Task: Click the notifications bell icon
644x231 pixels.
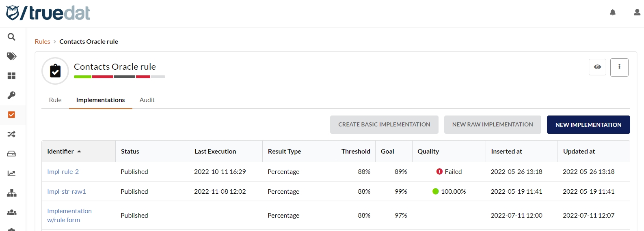Action: pyautogui.click(x=613, y=13)
